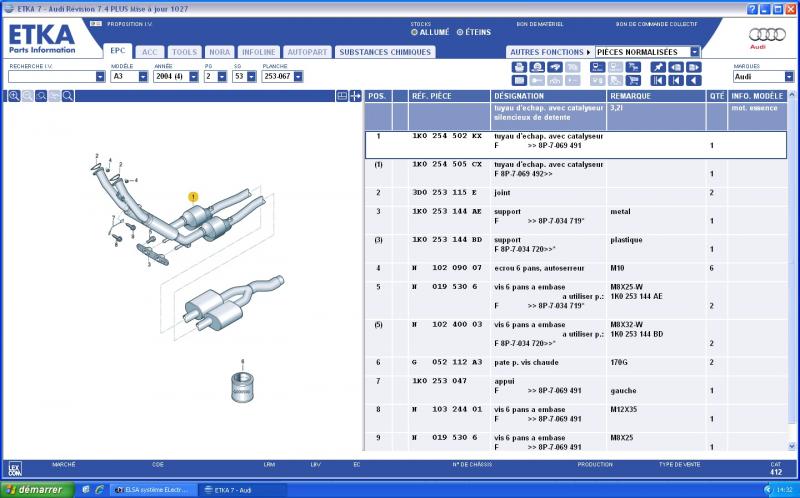Open the help question mark icon
The height and width of the screenshot is (498, 800).
pos(752,9)
